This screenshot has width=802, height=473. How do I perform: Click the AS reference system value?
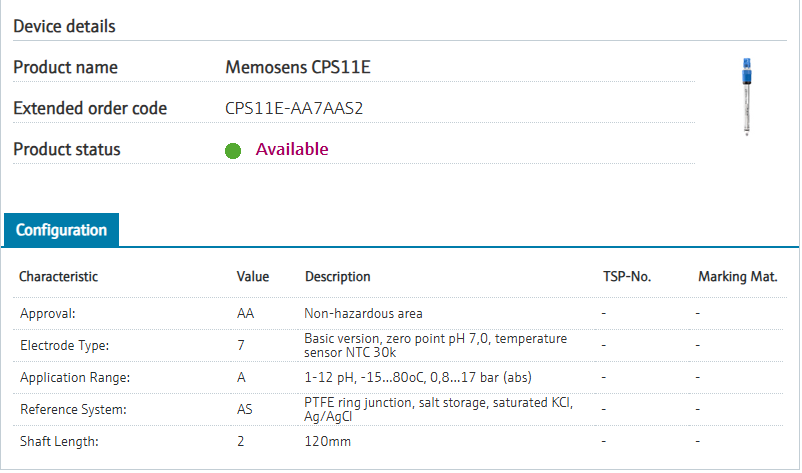pos(245,409)
